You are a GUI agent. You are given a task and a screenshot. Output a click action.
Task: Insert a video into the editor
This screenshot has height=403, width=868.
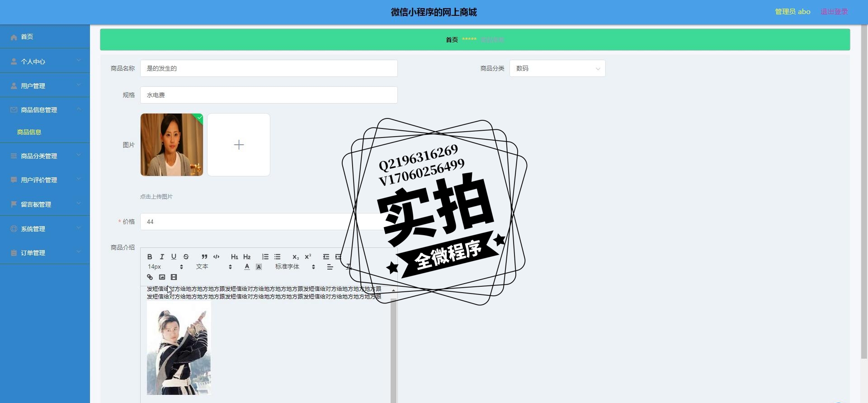pos(174,277)
